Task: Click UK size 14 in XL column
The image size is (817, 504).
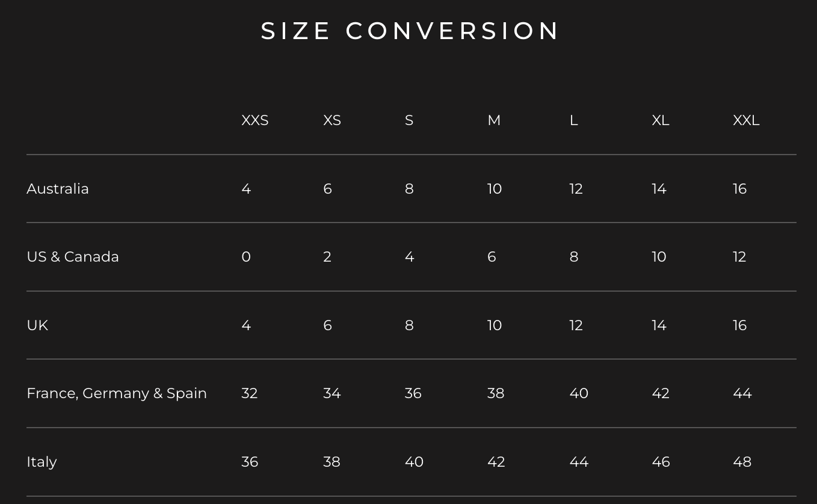Action: click(x=659, y=325)
